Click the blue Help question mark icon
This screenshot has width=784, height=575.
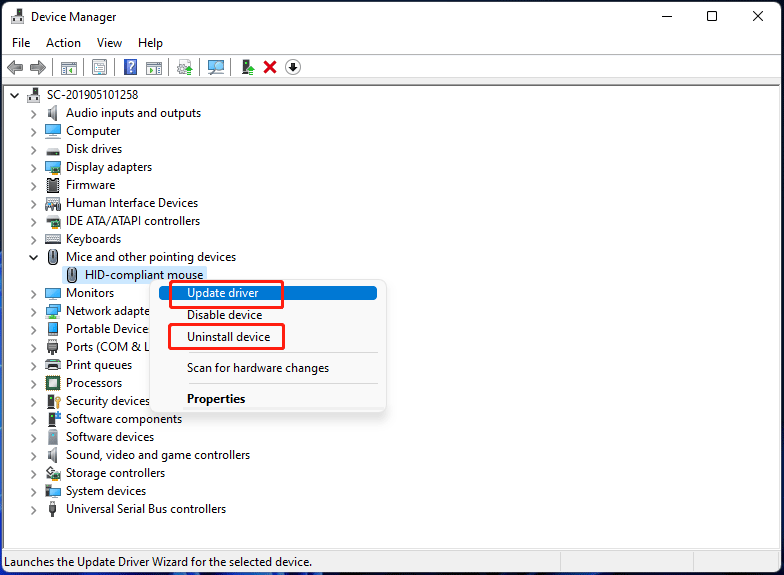pyautogui.click(x=130, y=67)
